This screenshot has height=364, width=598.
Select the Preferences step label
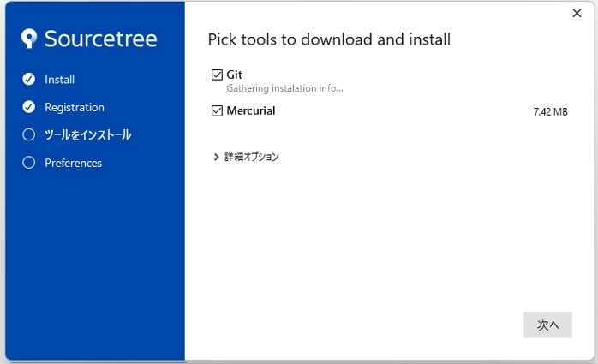click(73, 163)
